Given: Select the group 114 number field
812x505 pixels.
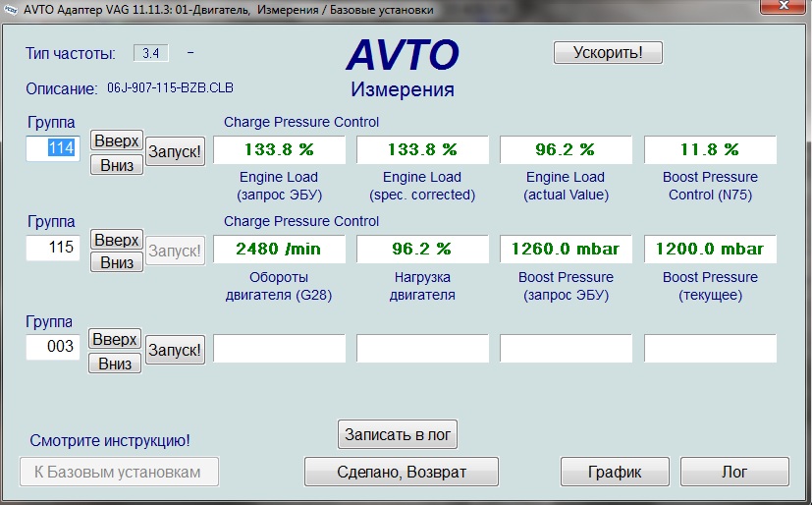Looking at the screenshot, I should 53,148.
